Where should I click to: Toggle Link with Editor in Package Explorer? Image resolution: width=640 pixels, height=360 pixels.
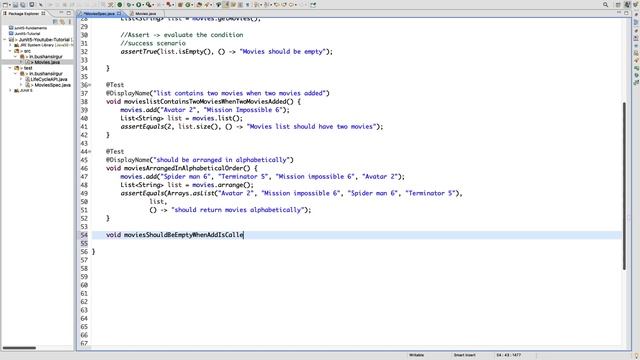coord(62,21)
